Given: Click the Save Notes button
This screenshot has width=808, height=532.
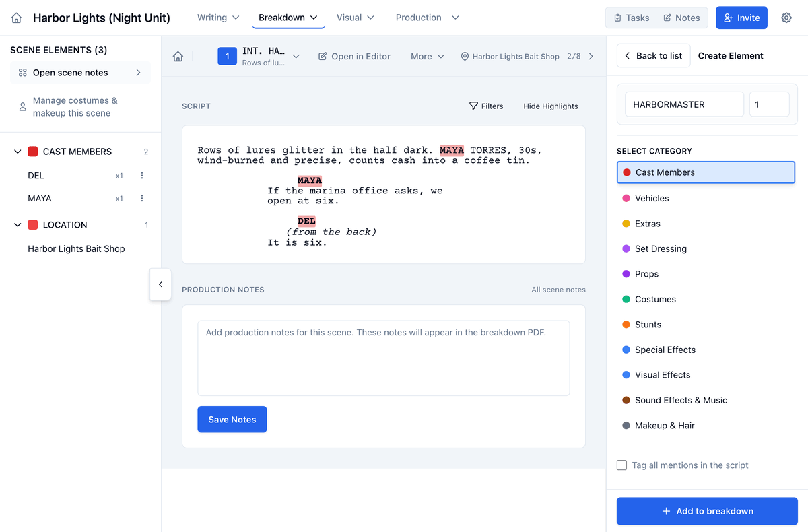Looking at the screenshot, I should pos(232,420).
